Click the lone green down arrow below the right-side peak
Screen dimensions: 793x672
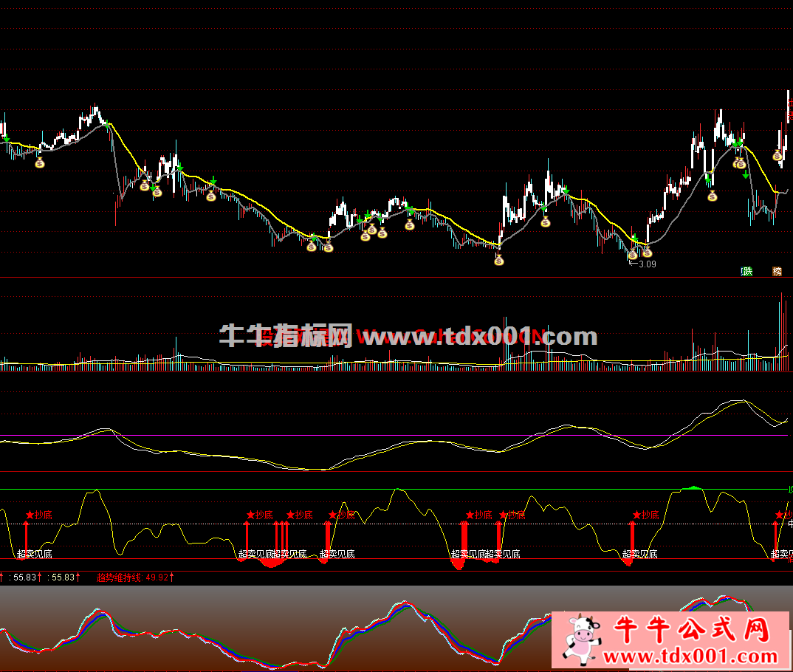click(746, 175)
